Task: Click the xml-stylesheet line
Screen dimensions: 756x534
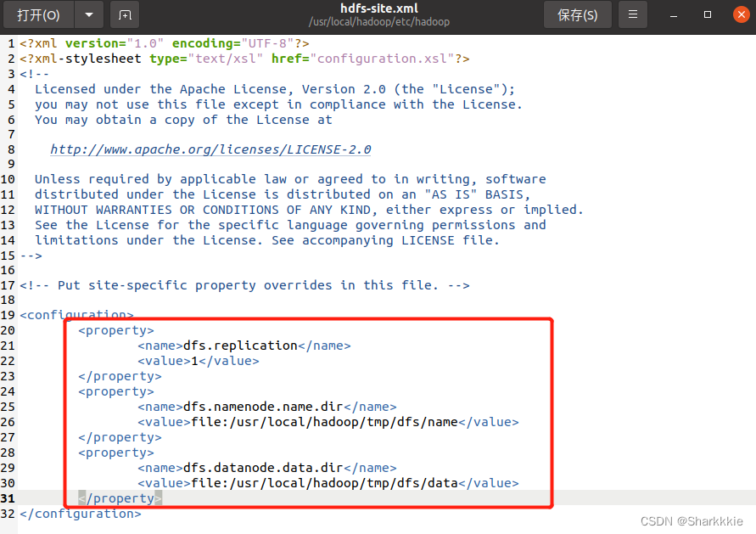Action: [x=244, y=59]
